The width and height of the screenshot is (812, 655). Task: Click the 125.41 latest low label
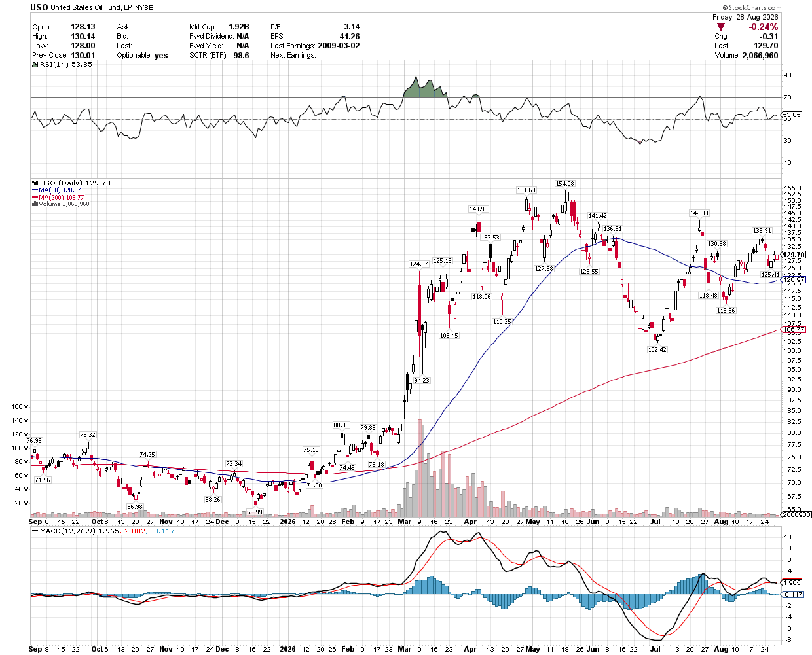click(x=770, y=275)
